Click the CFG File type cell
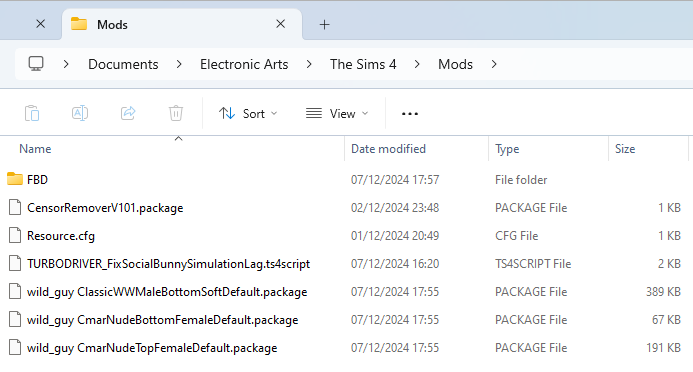 517,236
